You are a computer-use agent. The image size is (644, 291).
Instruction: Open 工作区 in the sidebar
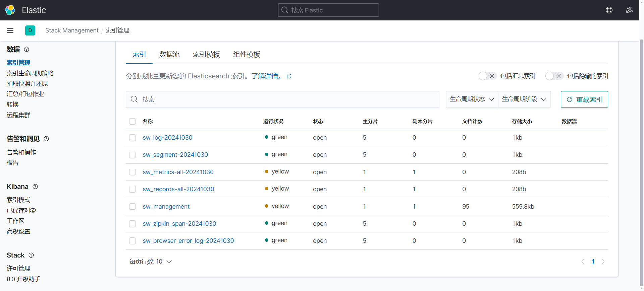click(15, 221)
